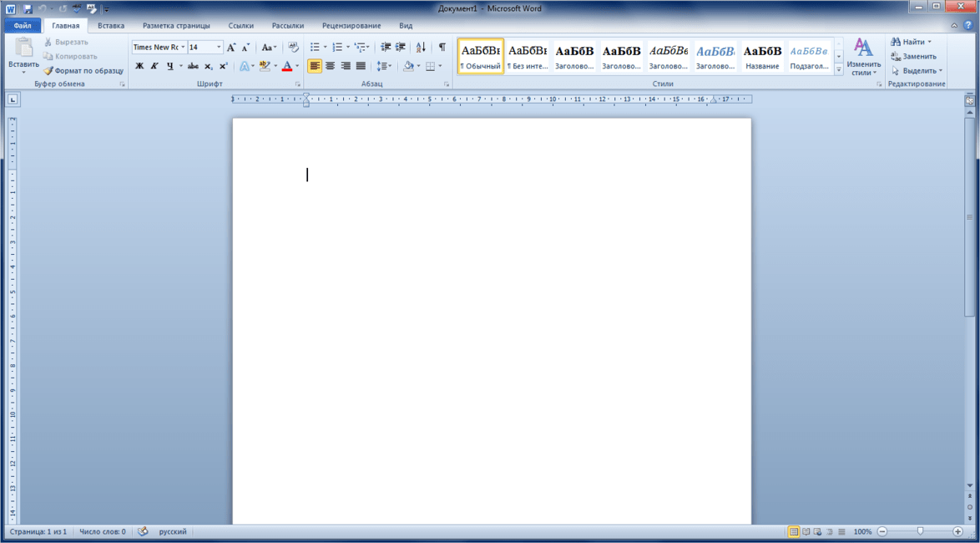This screenshot has width=980, height=543.
Task: Click the Paste (Вставить) clipboard icon
Action: coord(23,48)
